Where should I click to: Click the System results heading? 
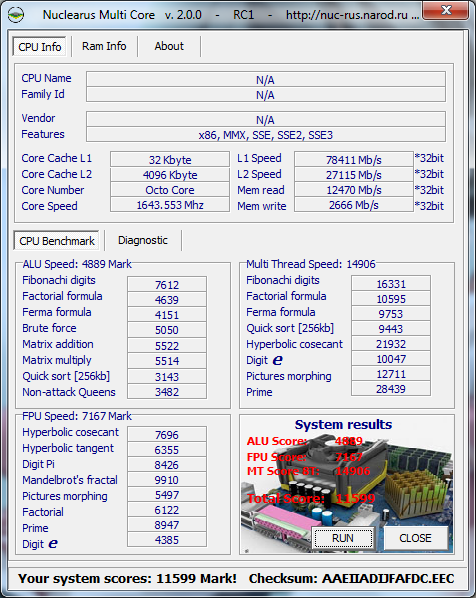(x=343, y=424)
